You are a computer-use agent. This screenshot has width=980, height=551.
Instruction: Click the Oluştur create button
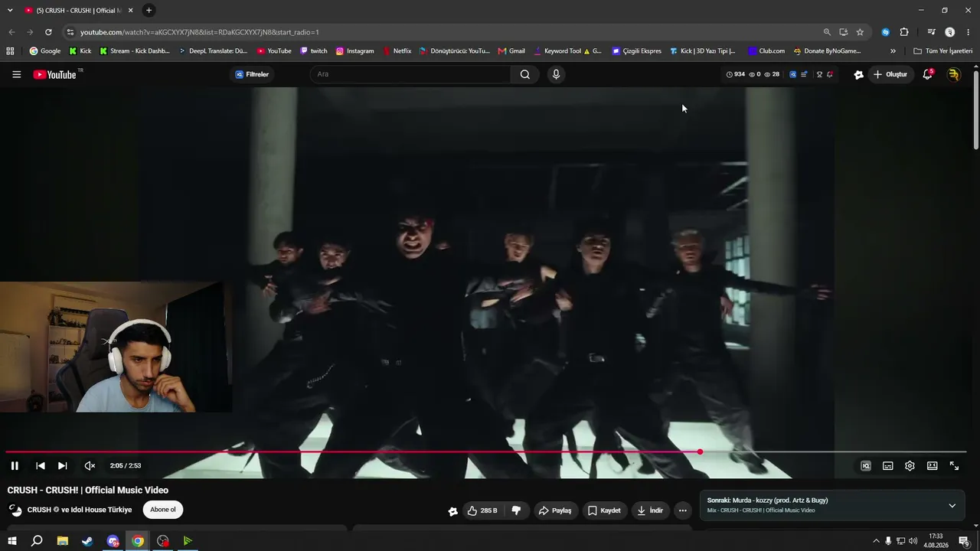pos(890,74)
